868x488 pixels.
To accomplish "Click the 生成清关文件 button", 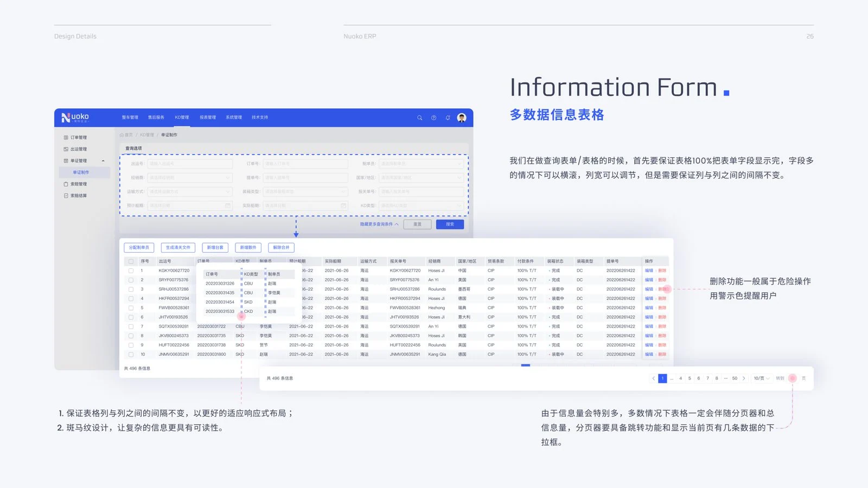I will [x=178, y=247].
